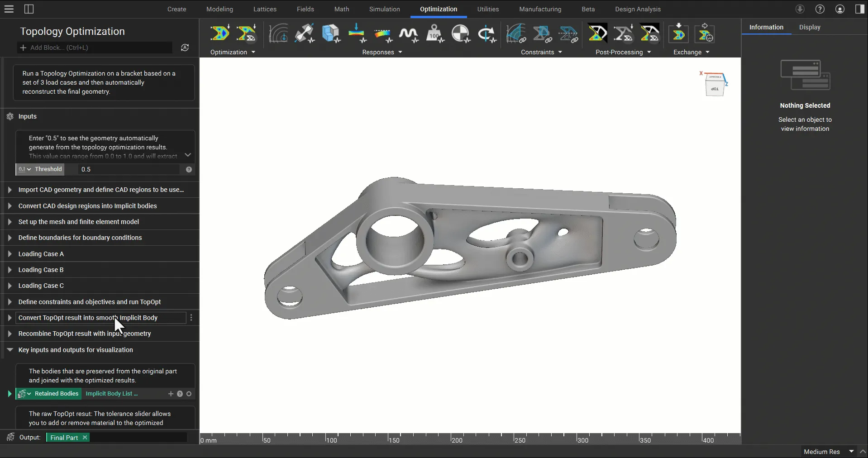The height and width of the screenshot is (458, 868).
Task: Select the rotation axis inertia response icon
Action: [x=487, y=33]
